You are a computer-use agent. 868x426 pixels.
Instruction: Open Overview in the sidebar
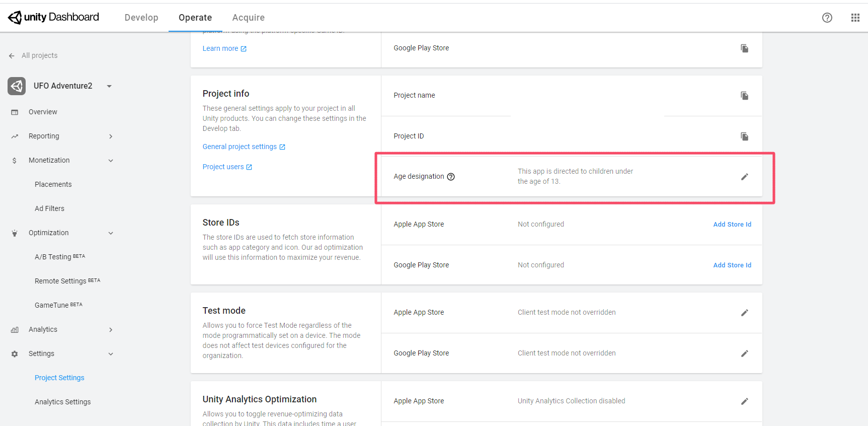pyautogui.click(x=43, y=112)
